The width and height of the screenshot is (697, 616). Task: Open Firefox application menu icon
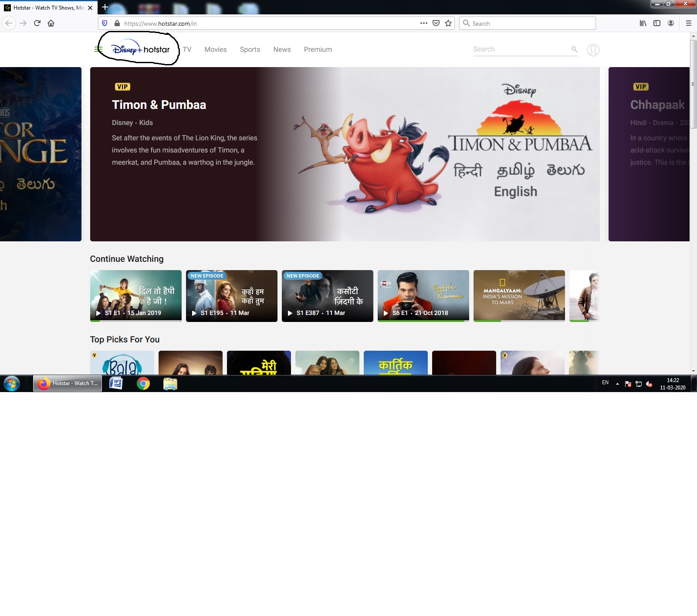(x=689, y=23)
